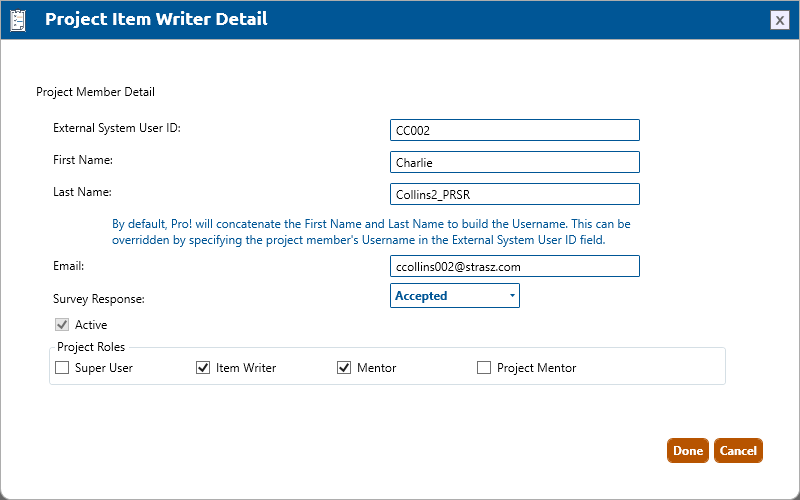Viewport: 800px width, 500px height.
Task: Select the Last Name input box
Action: point(514,194)
